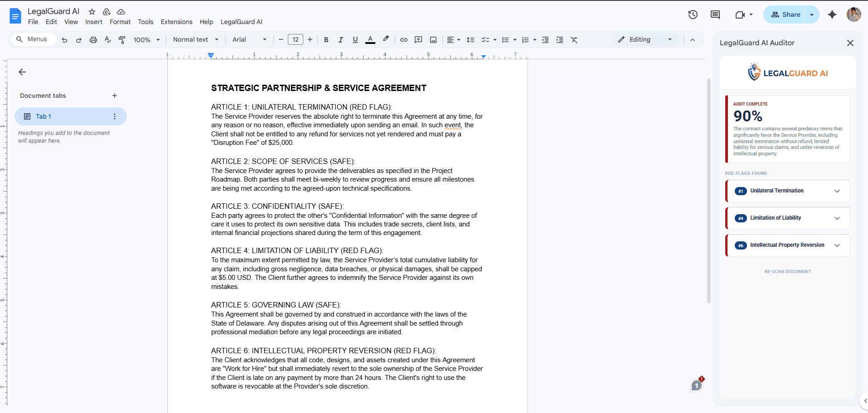The width and height of the screenshot is (868, 413).
Task: Open the numbered list options dropdown
Action: click(x=534, y=40)
